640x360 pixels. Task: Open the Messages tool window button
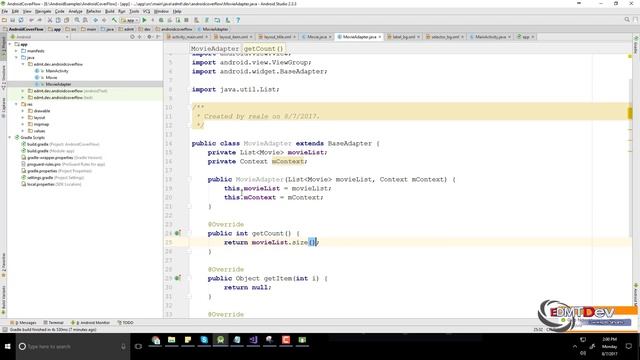pos(24,322)
